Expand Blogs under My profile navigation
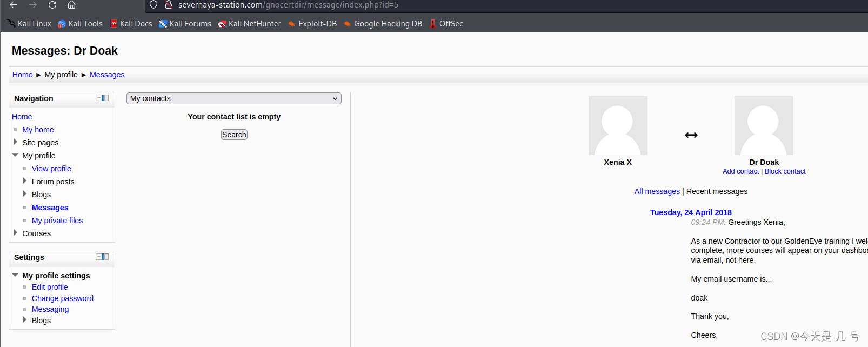The width and height of the screenshot is (868, 347). [24, 194]
